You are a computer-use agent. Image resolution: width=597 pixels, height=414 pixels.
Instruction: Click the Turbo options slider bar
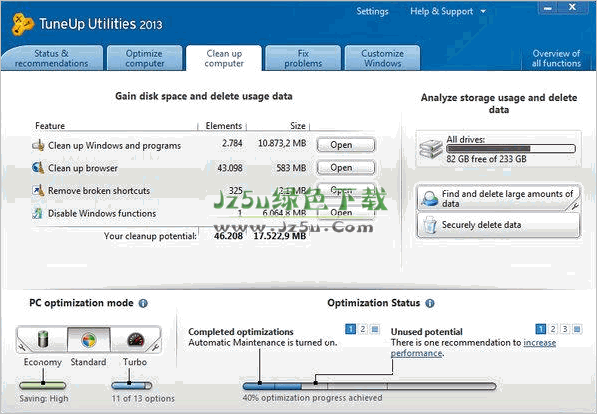click(131, 385)
